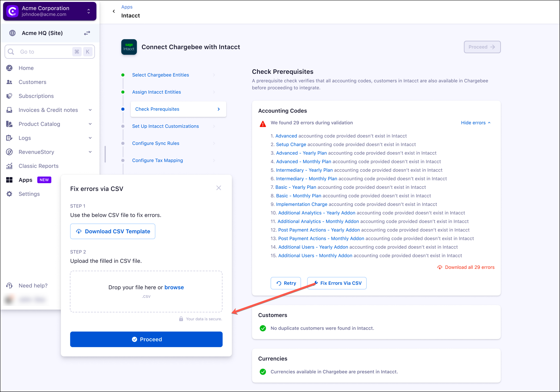Click Download all 29 errors
The height and width of the screenshot is (392, 560).
click(466, 267)
